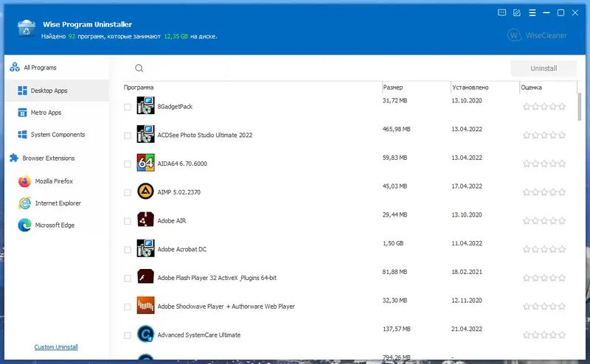Image resolution: width=590 pixels, height=364 pixels.
Task: Click the Uninstall button
Action: coord(544,68)
